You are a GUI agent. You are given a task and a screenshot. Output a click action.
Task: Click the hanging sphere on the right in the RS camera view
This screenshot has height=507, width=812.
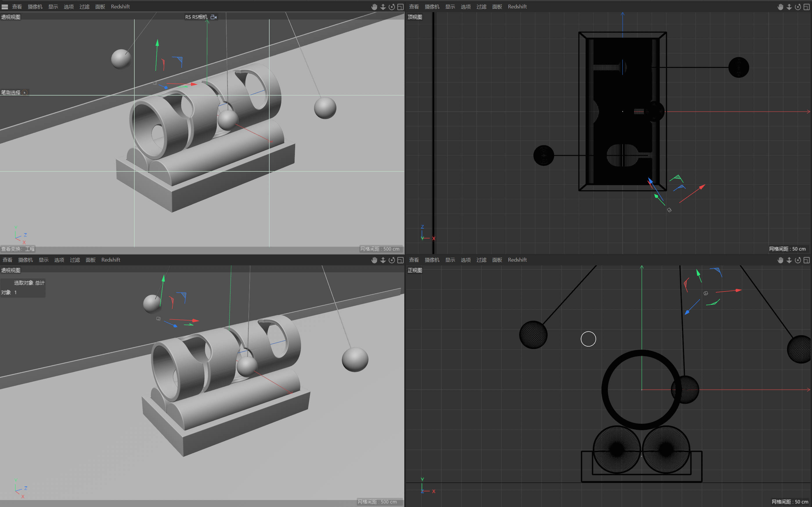(325, 108)
